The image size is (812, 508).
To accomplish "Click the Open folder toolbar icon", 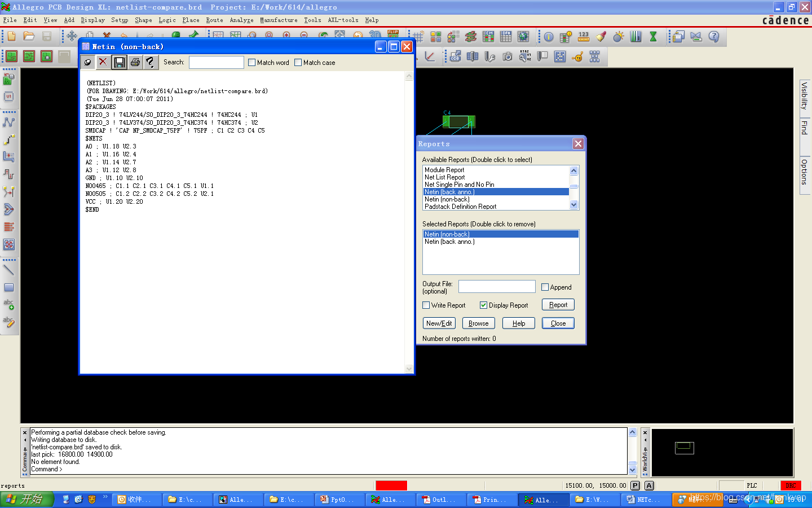I will [29, 37].
